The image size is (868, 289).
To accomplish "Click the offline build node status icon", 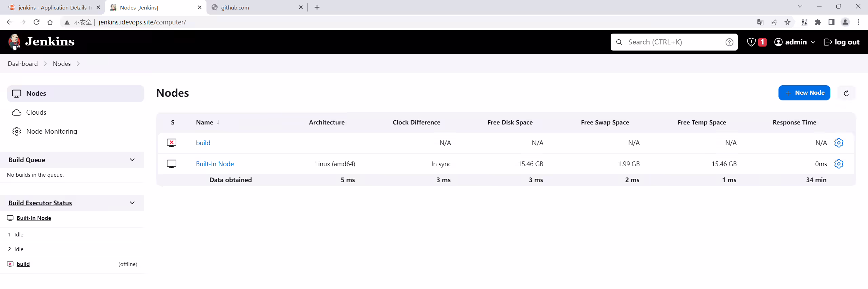I will click(172, 143).
